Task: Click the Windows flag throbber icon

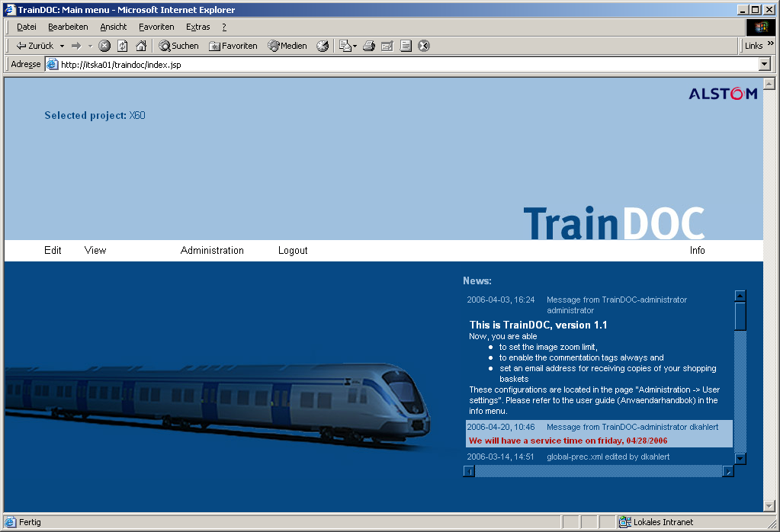Action: 761,27
